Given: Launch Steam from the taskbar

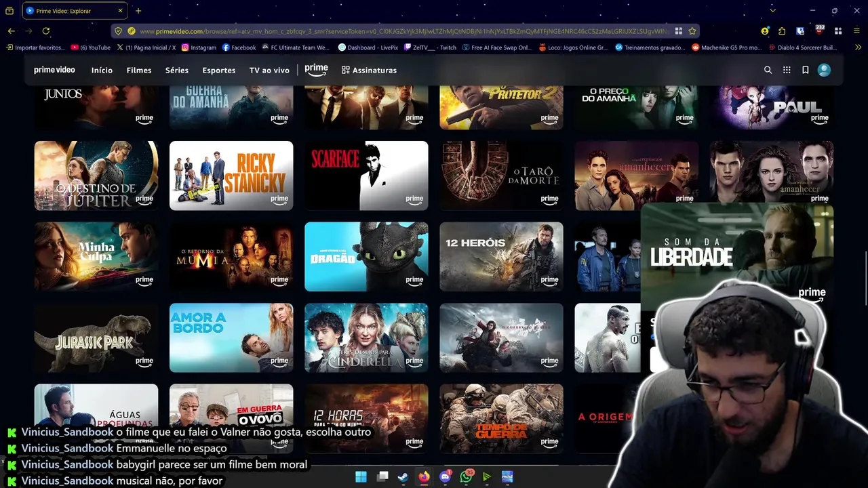Looking at the screenshot, I should (403, 477).
